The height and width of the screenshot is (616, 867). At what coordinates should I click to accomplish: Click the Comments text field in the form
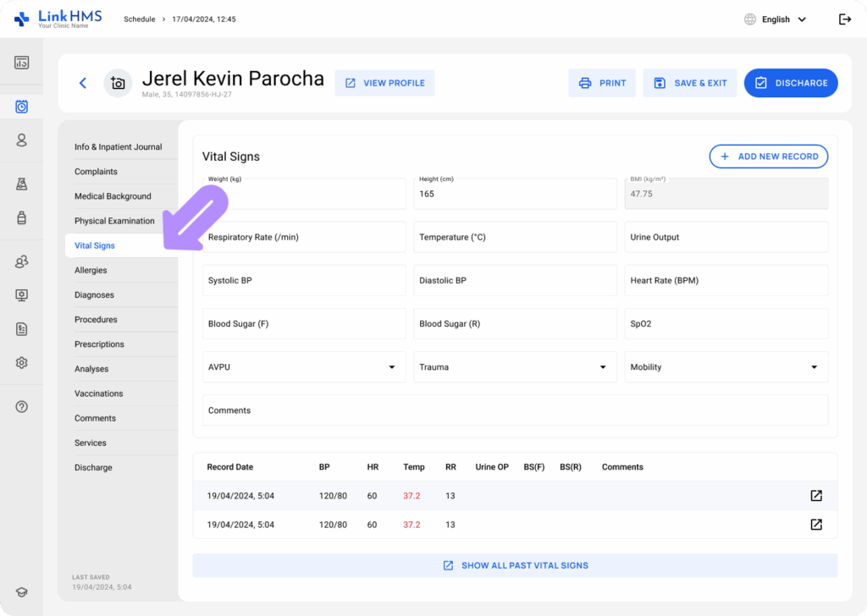[516, 410]
